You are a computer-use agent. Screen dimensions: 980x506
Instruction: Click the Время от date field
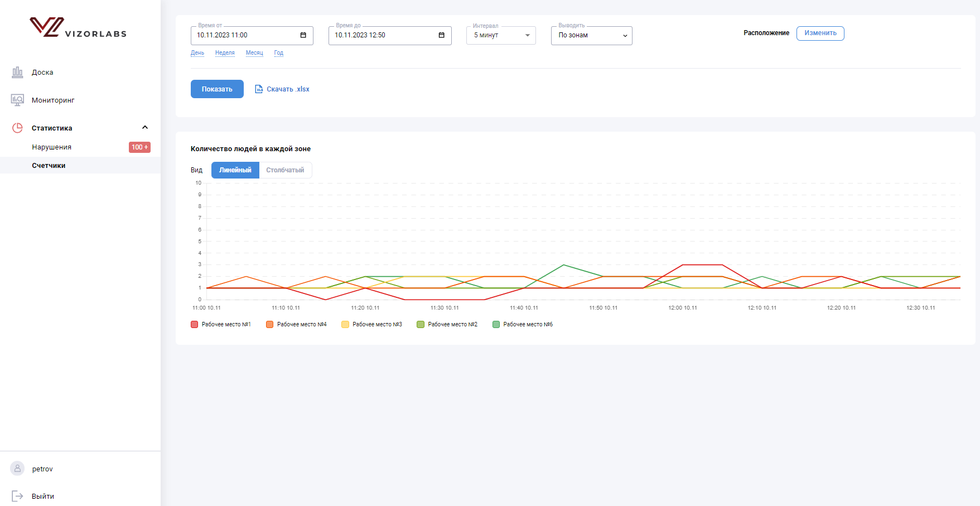(x=252, y=35)
